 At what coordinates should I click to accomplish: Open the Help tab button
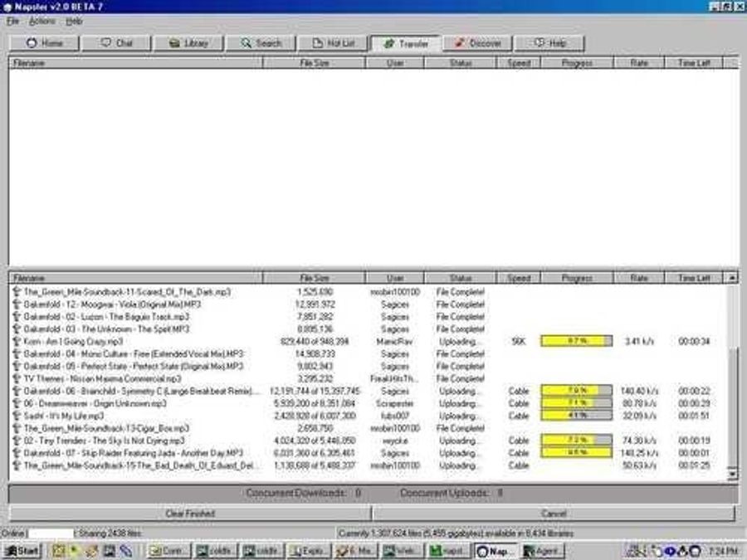pos(549,43)
